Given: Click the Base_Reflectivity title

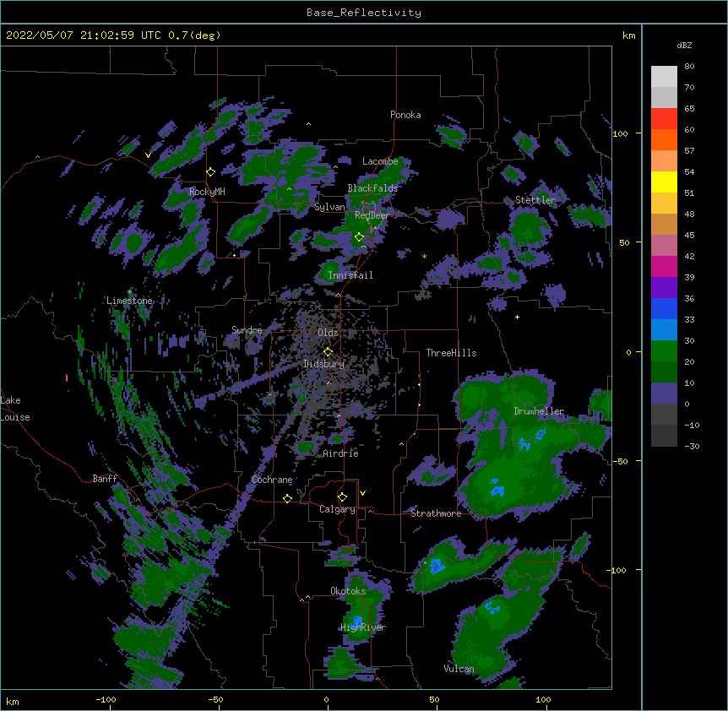Looking at the screenshot, I should [x=364, y=13].
